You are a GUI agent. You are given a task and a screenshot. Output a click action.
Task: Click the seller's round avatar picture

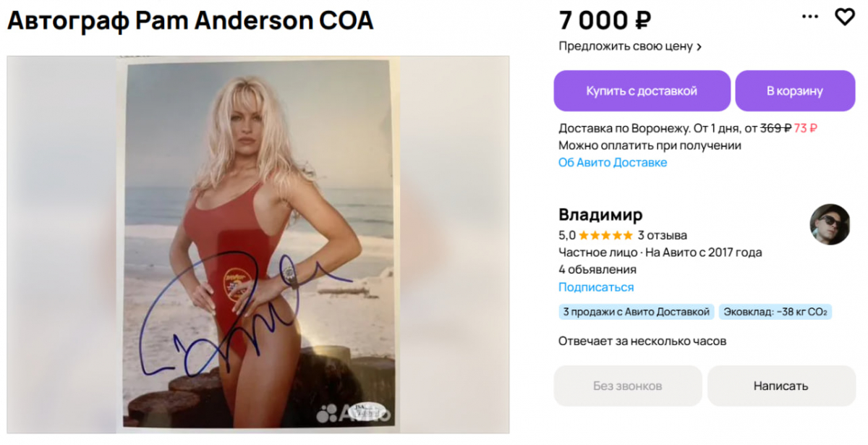coord(829,224)
